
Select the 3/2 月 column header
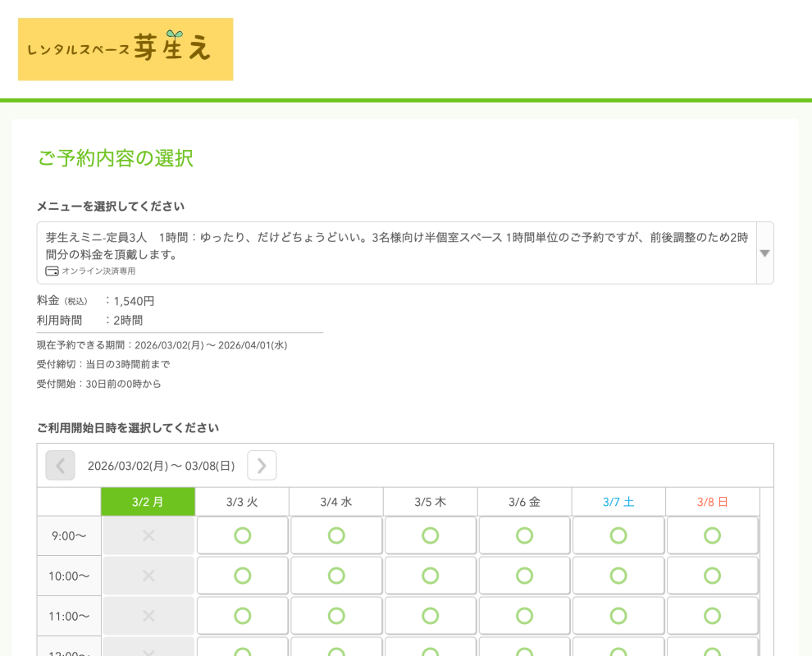pyautogui.click(x=148, y=502)
